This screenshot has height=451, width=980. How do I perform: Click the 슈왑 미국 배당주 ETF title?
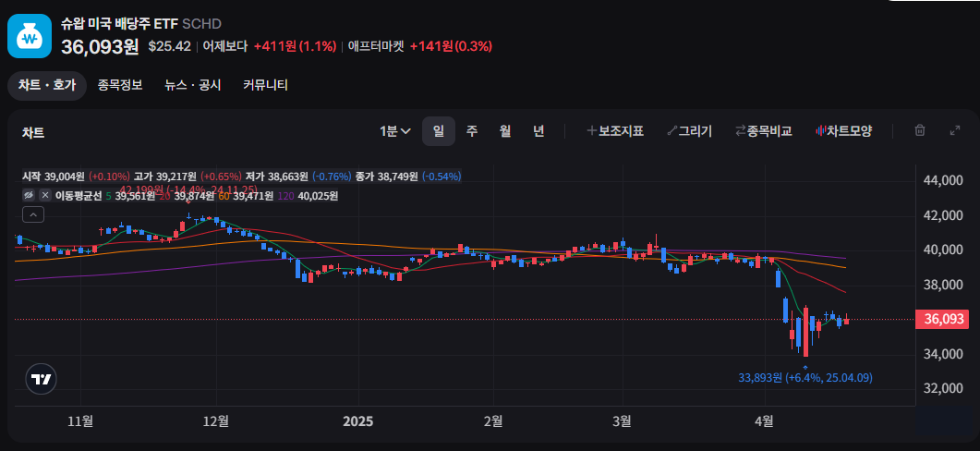[119, 24]
